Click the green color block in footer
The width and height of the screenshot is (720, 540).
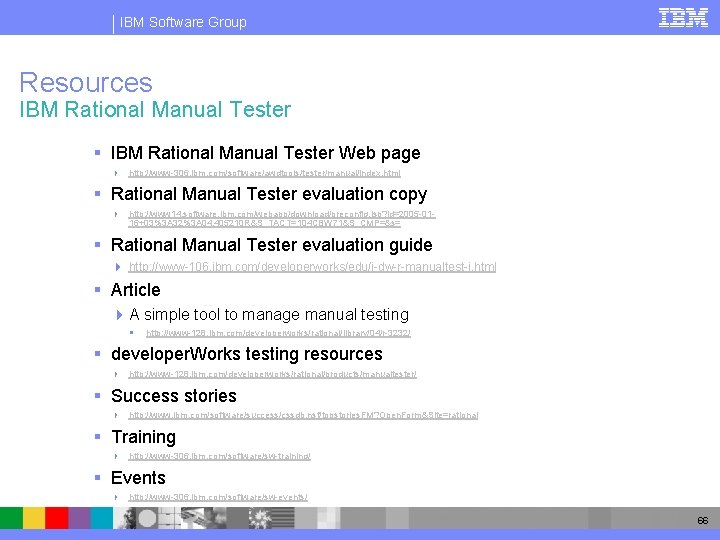tap(11, 518)
